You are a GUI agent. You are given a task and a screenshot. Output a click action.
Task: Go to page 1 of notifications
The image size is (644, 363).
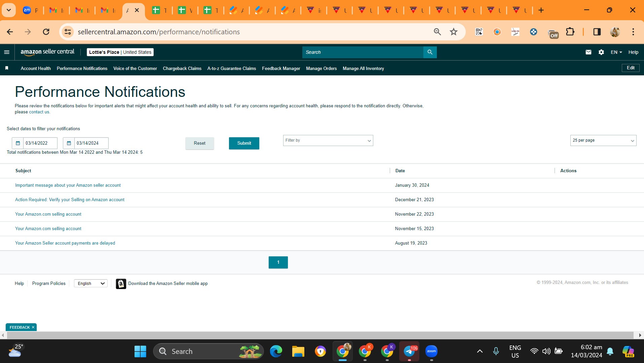(x=278, y=262)
